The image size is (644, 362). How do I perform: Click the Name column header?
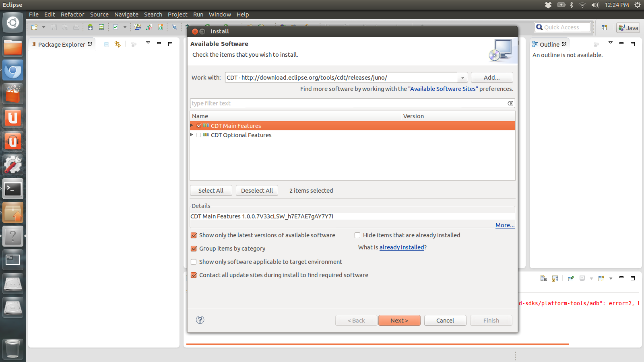tap(295, 116)
